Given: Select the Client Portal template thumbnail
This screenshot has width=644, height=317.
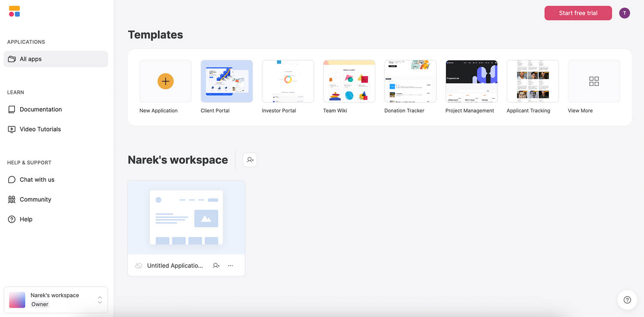Looking at the screenshot, I should click(x=227, y=81).
